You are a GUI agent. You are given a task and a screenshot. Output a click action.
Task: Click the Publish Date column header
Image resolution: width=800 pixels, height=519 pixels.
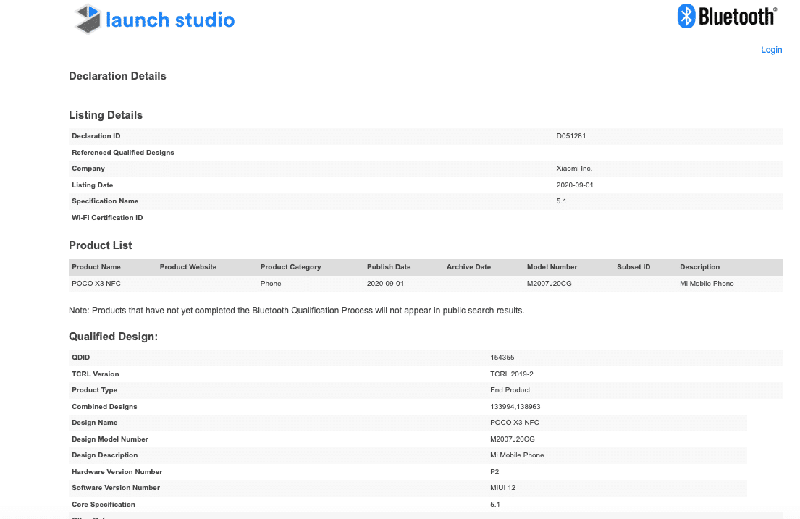(389, 267)
